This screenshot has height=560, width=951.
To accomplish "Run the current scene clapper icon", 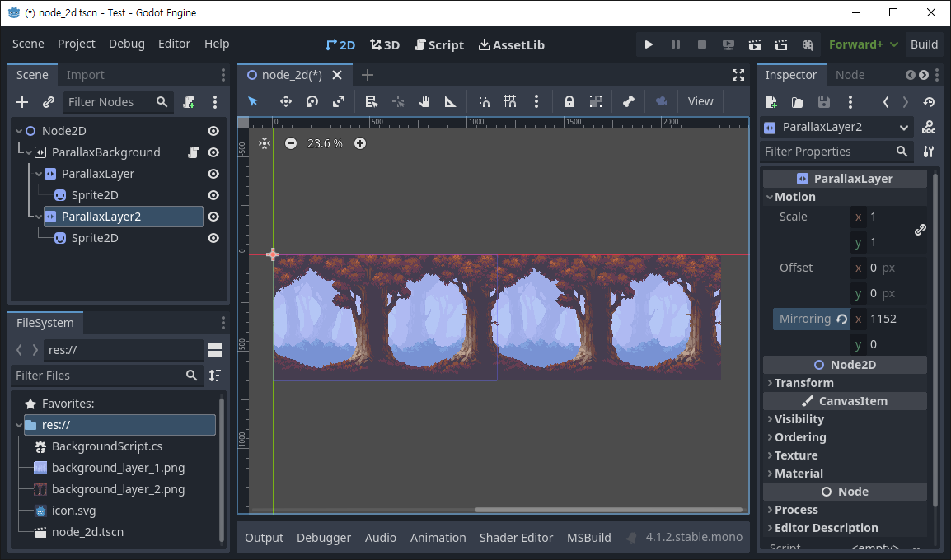I will (x=755, y=44).
